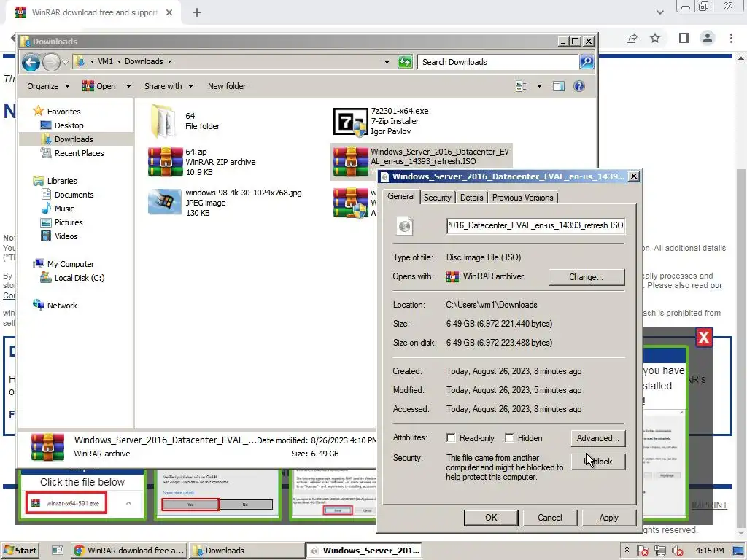Image resolution: width=747 pixels, height=560 pixels.
Task: Click the file name field in Properties
Action: tap(535, 225)
